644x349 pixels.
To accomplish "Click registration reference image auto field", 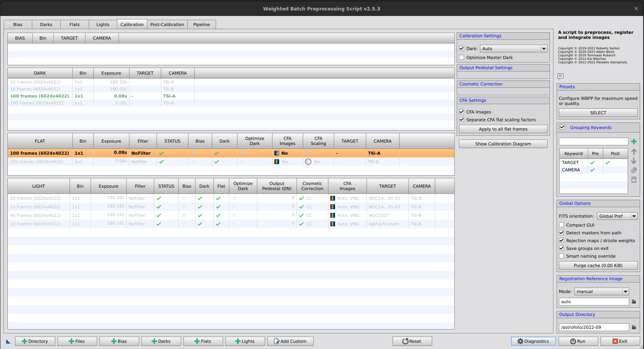I will [594, 302].
